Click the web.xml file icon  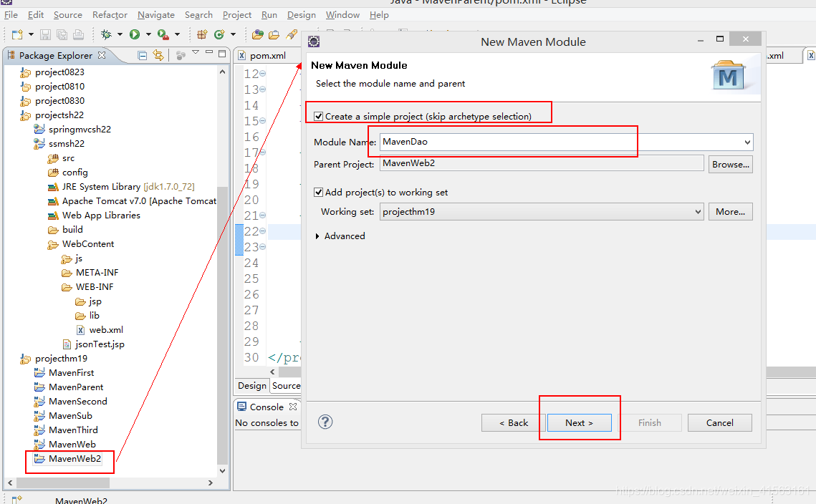(x=80, y=330)
